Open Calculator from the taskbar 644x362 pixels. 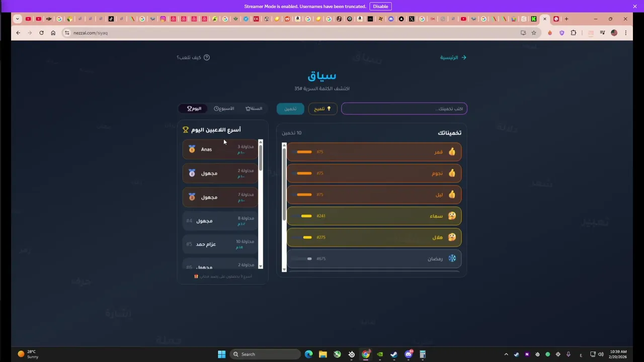pyautogui.click(x=423, y=354)
